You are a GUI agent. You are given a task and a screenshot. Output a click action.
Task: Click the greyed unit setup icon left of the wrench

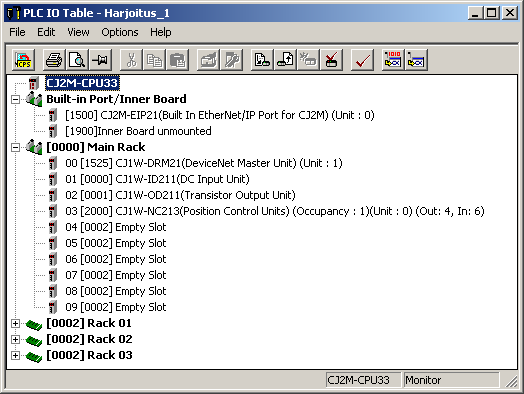coord(208,60)
